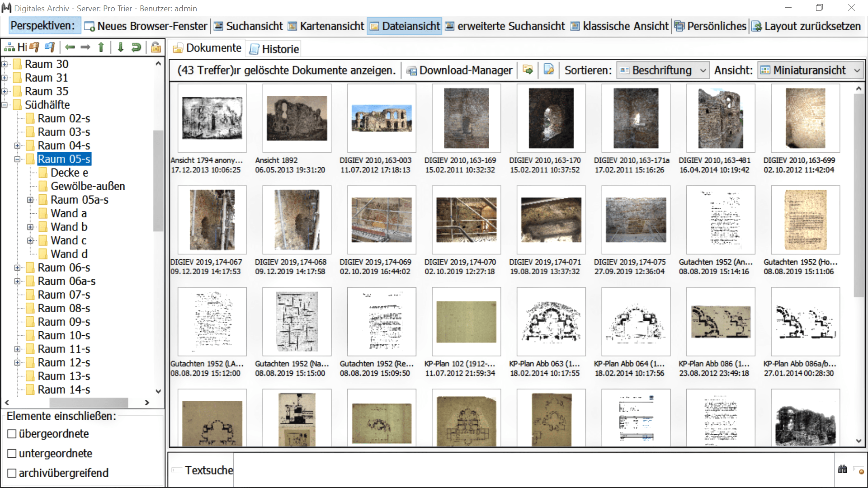Image resolution: width=868 pixels, height=488 pixels.
Task: Expand the Raum 06-s tree node
Action: [18, 267]
